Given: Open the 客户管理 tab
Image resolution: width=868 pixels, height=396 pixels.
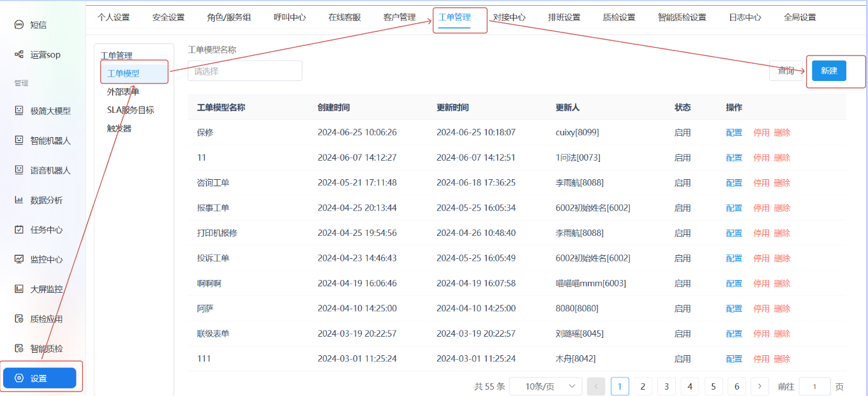Looking at the screenshot, I should (x=400, y=17).
